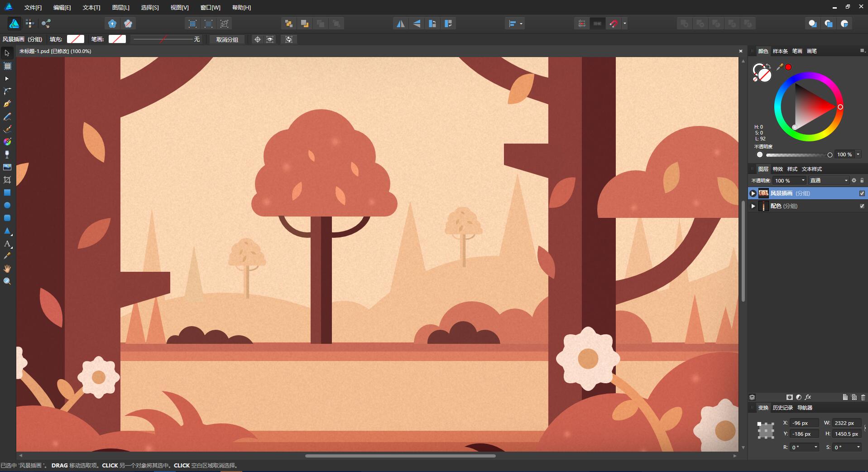Click Flip Vertical icon
Viewport: 868px width, 472px height.
(417, 24)
